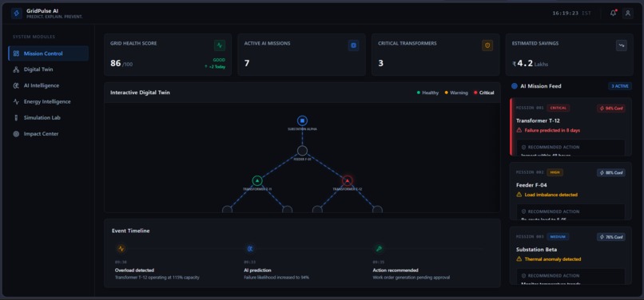Click the Energy Intelligence pulse icon
644x300 pixels.
pos(16,101)
